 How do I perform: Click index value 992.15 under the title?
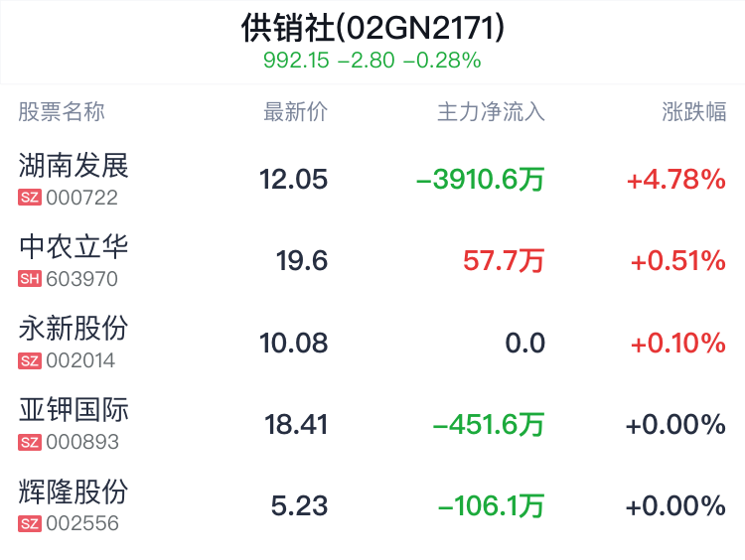click(296, 61)
